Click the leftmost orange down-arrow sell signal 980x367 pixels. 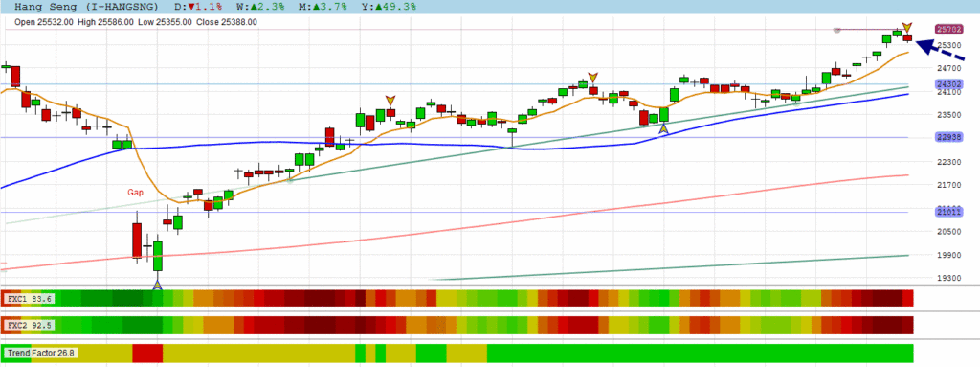pyautogui.click(x=390, y=101)
